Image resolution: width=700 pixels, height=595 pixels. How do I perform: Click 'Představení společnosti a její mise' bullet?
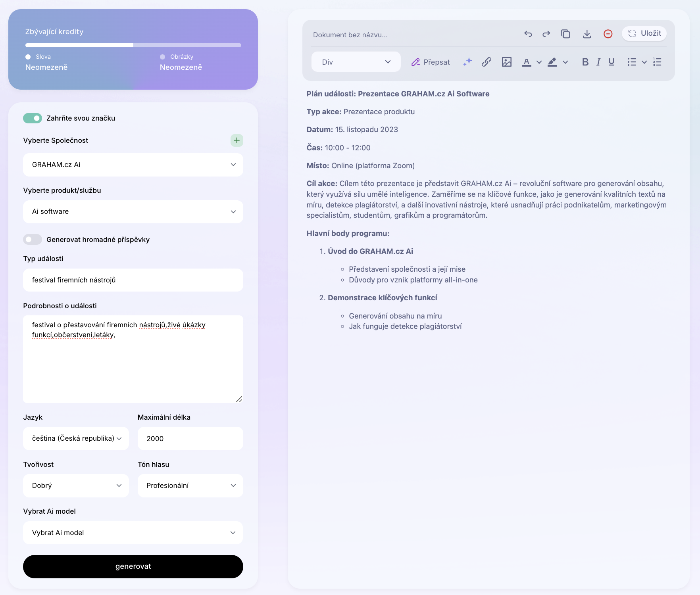407,269
